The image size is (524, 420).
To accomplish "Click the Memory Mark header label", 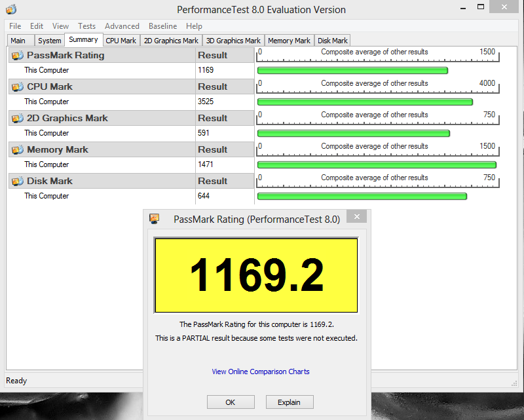I will click(58, 149).
